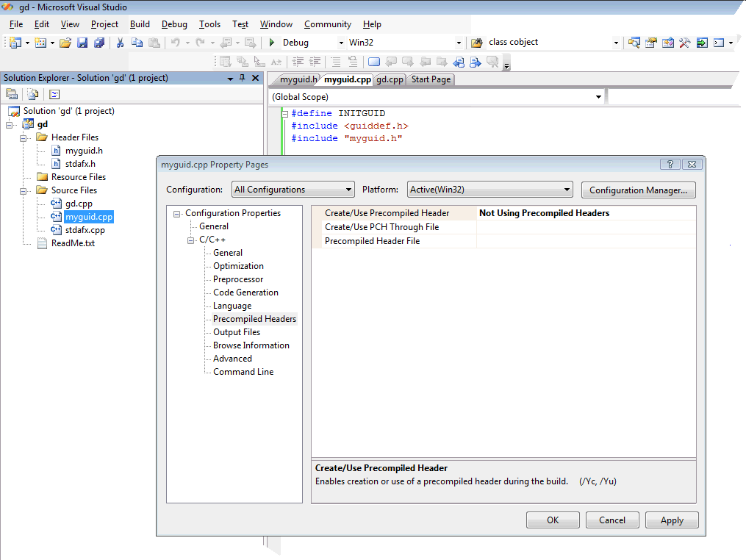Click the Redo arrow icon

pos(201,43)
